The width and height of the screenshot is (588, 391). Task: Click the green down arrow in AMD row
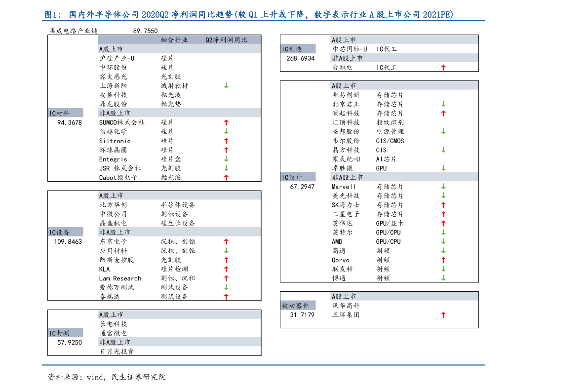coord(443,241)
